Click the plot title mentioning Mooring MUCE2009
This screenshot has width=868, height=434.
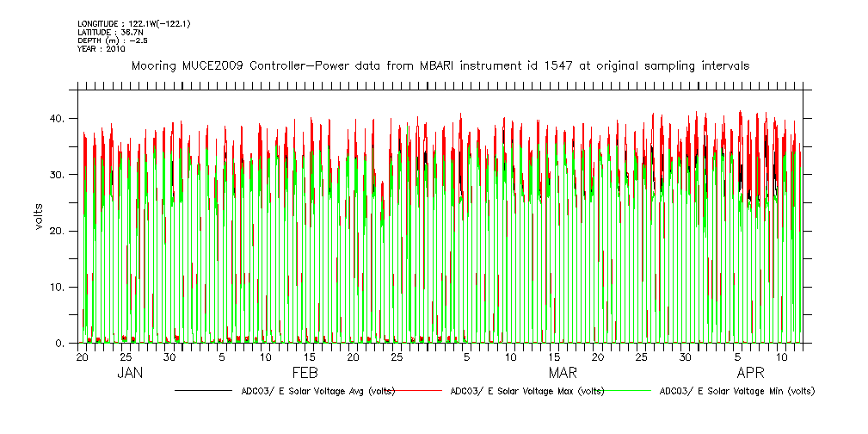pos(440,65)
